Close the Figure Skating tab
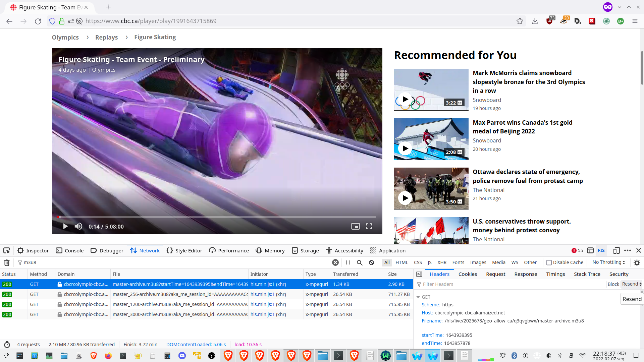The width and height of the screenshot is (644, 362). (86, 7)
